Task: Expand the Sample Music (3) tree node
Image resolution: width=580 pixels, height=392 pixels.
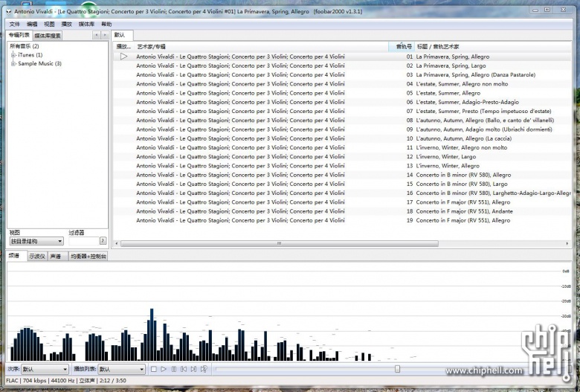Action: tap(13, 64)
